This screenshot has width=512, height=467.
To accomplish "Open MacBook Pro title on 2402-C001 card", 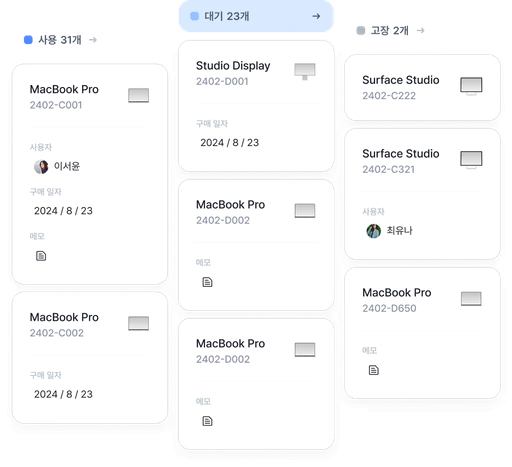I will pos(64,89).
